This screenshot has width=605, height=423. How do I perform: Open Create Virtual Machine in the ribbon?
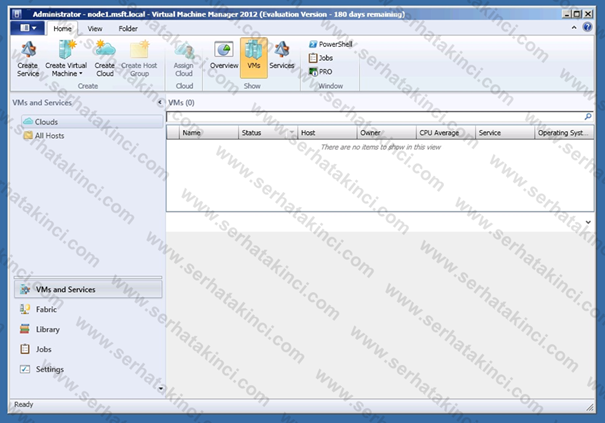(66, 59)
